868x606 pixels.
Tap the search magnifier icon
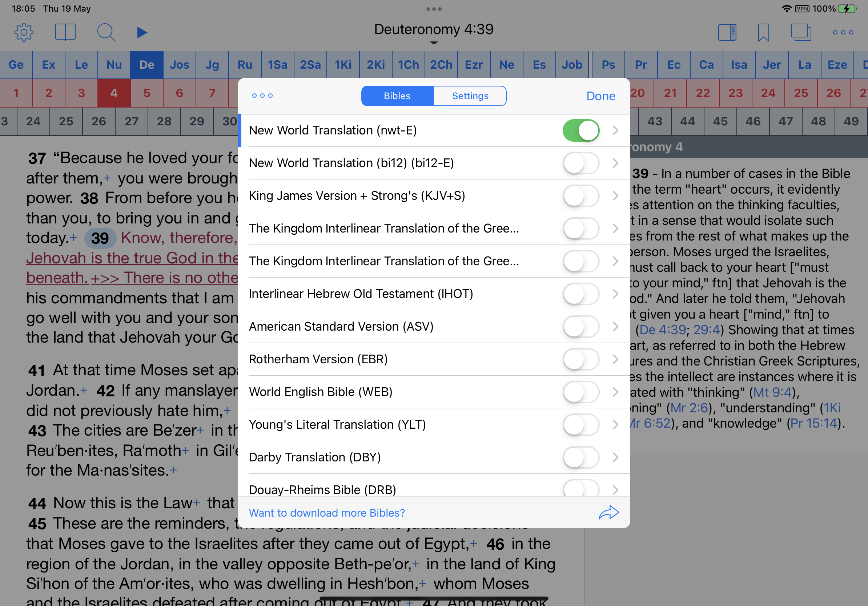(106, 32)
